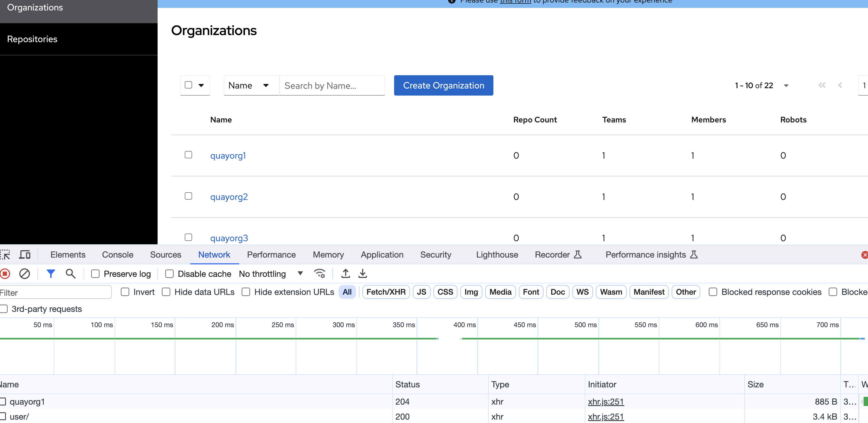Click the Create Organization button
The width and height of the screenshot is (868, 423).
tap(443, 86)
